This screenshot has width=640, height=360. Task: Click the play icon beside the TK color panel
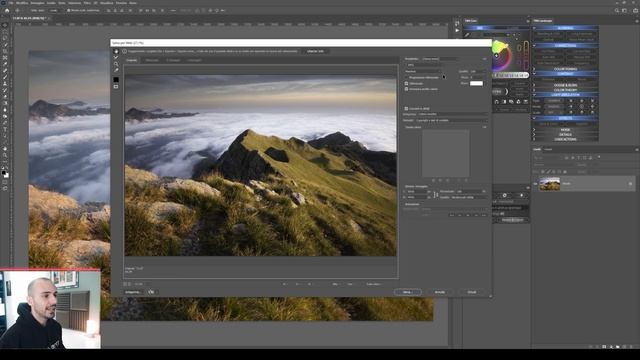point(457,30)
